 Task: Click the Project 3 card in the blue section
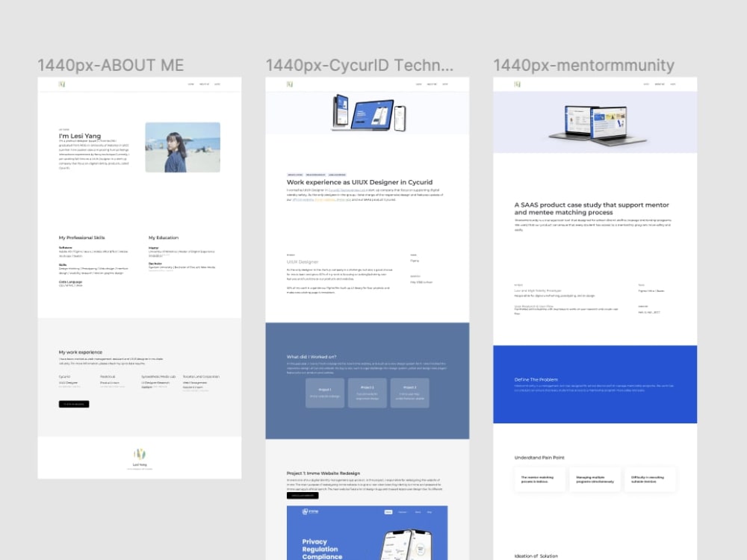[x=409, y=393]
